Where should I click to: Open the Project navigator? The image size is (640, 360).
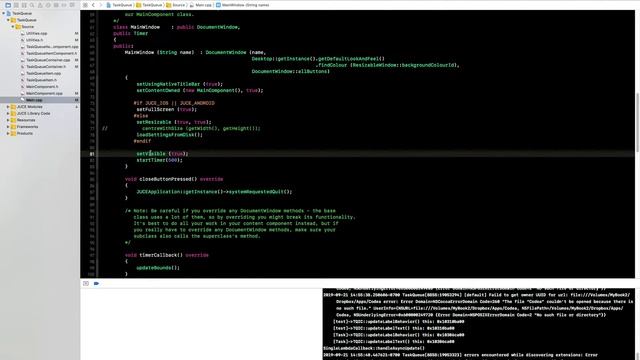8,5
